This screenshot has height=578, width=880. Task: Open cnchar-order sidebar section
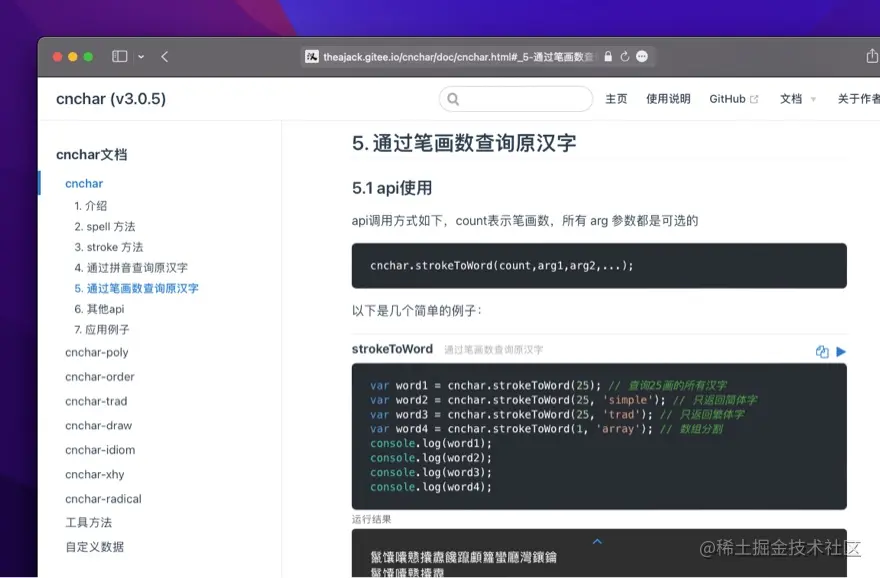(x=100, y=377)
